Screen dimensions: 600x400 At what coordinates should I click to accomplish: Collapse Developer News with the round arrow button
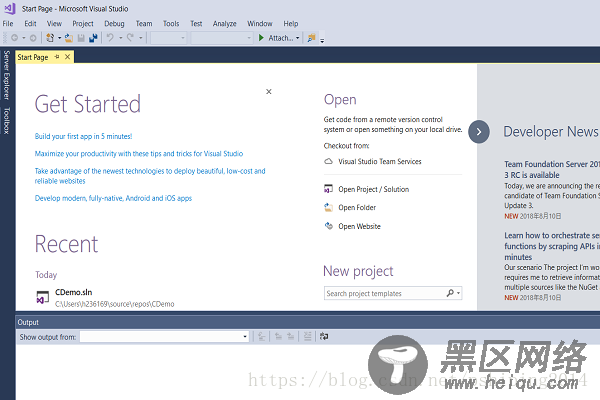[479, 132]
